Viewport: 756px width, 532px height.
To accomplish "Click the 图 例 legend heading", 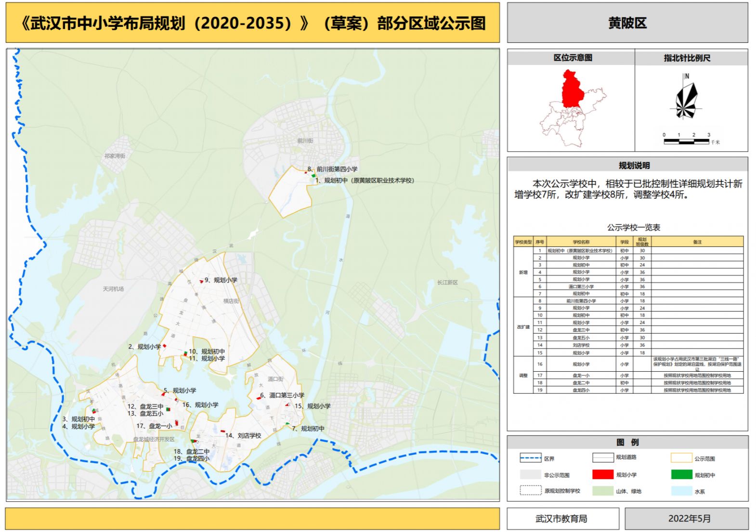I will [627, 442].
